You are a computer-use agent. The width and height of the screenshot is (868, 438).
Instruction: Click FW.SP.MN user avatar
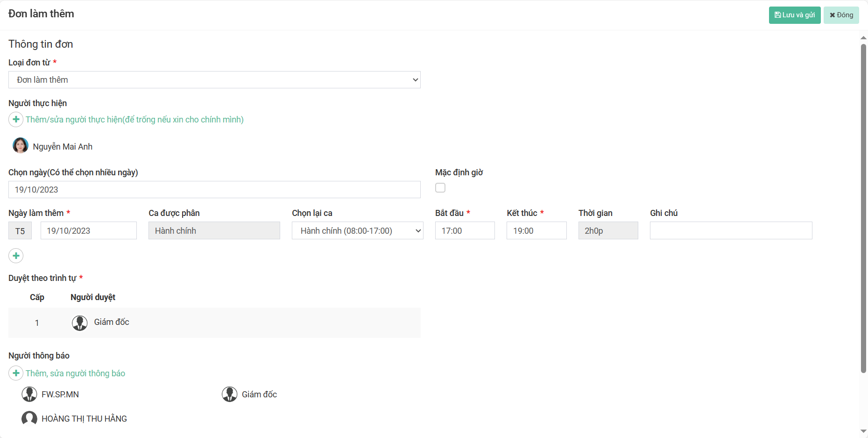point(29,394)
